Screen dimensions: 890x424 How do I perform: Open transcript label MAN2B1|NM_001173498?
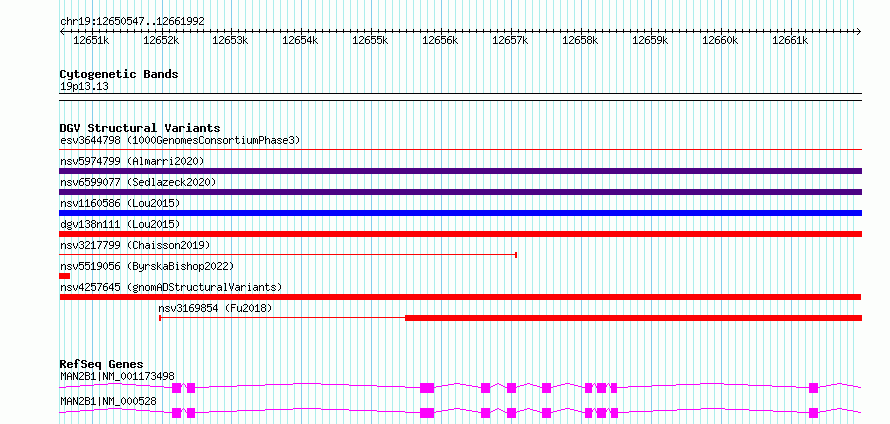(117, 376)
